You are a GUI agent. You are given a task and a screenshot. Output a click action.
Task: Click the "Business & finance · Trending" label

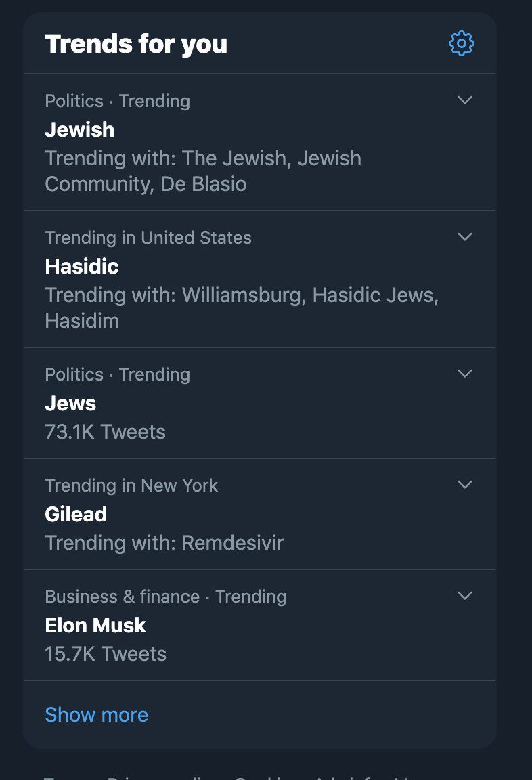tap(165, 597)
